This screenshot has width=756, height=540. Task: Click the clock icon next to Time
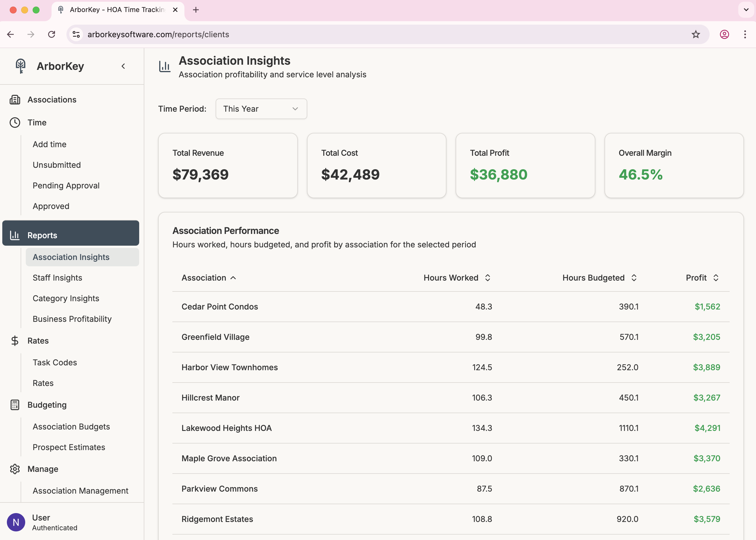[15, 122]
